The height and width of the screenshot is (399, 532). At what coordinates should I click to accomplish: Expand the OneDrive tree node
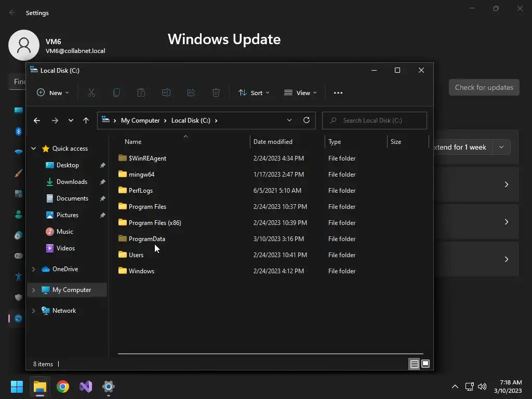34,269
